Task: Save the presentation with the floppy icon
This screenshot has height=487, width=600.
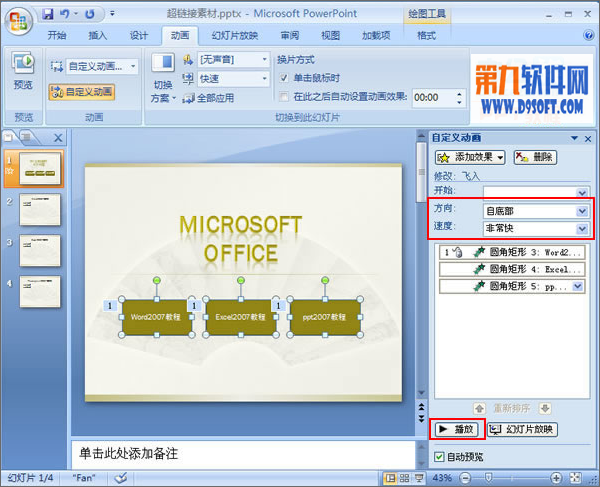Action: [x=48, y=14]
